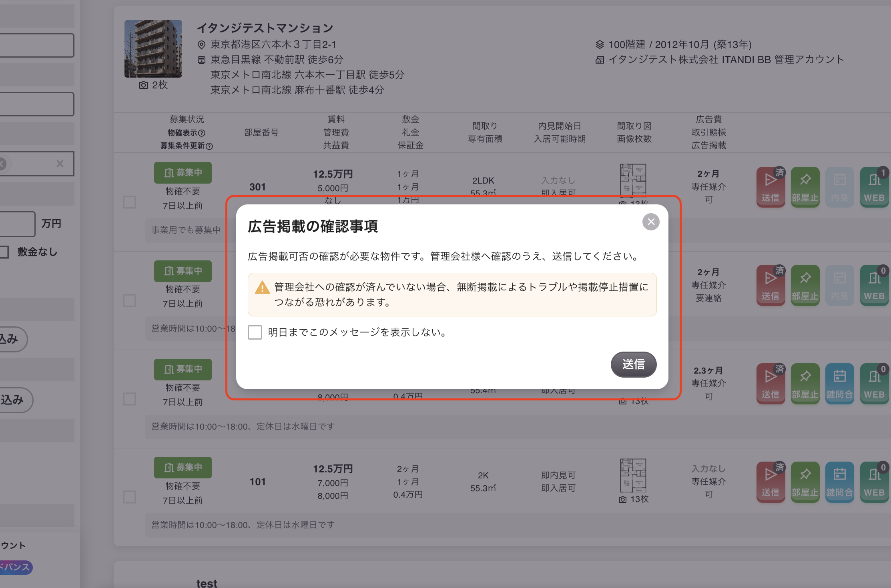This screenshot has width=891, height=588.
Task: Click WEB icon for room 101
Action: coord(874,482)
